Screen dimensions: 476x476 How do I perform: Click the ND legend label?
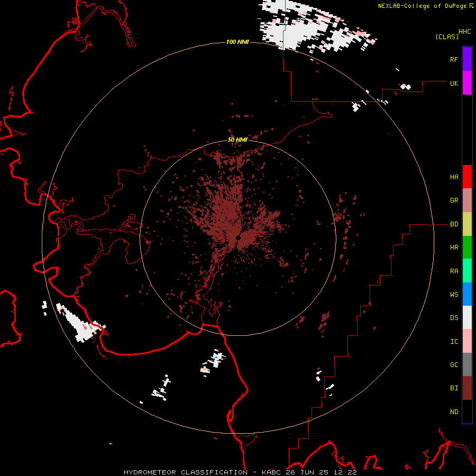point(454,412)
